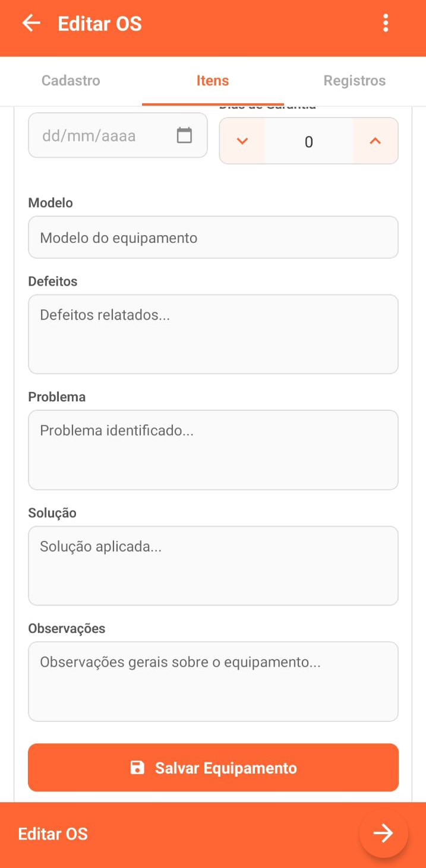
Task: Open the calendar date picker icon
Action: tap(185, 135)
